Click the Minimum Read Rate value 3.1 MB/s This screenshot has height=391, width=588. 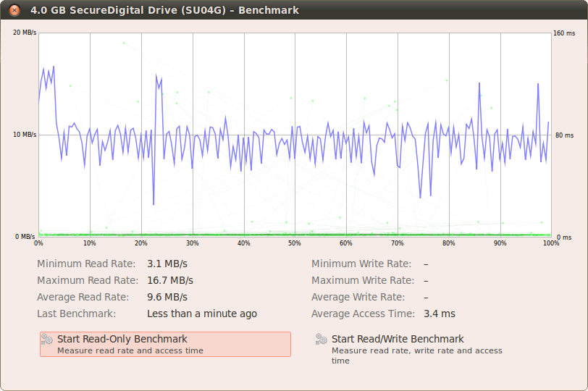tap(167, 264)
